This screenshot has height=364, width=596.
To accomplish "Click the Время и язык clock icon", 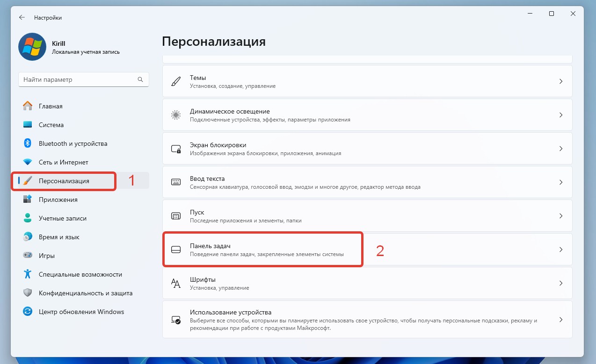I will pyautogui.click(x=28, y=237).
